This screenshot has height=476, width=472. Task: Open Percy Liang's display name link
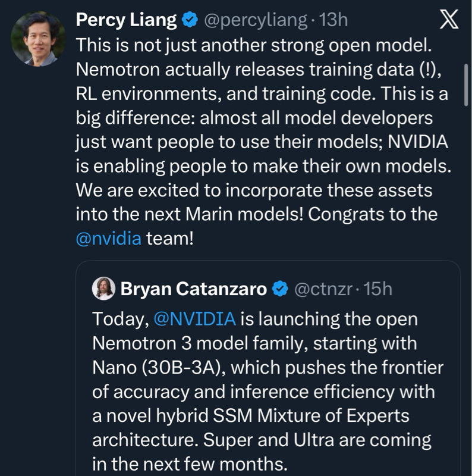(x=127, y=20)
